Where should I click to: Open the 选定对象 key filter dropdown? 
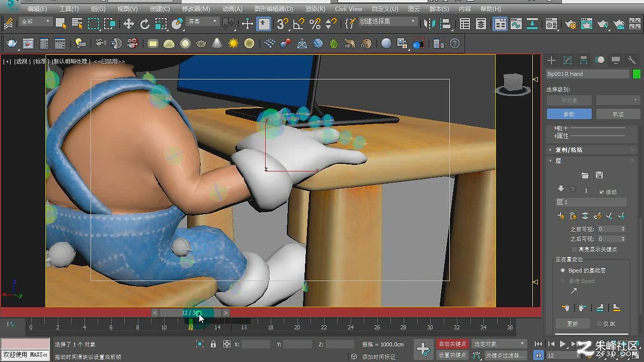(499, 344)
